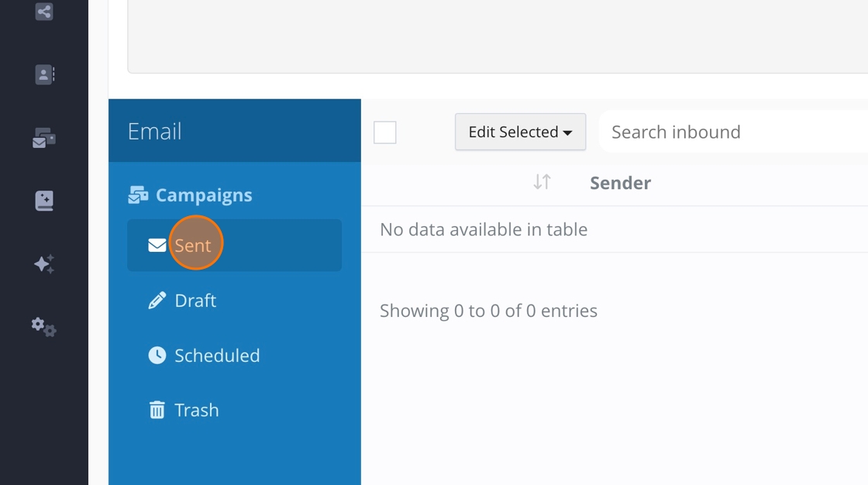Click the Campaigns icon in Email panel
868x485 pixels.
click(138, 195)
